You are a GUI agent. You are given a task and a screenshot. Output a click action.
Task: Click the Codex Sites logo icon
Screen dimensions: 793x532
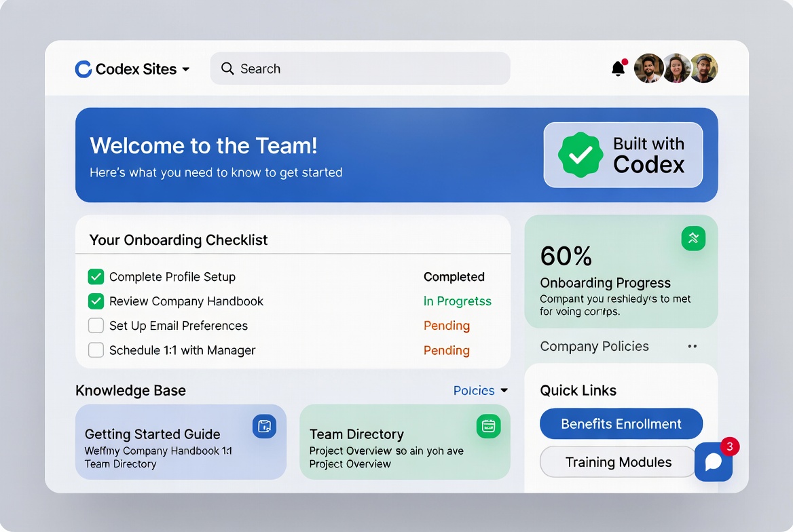[84, 69]
